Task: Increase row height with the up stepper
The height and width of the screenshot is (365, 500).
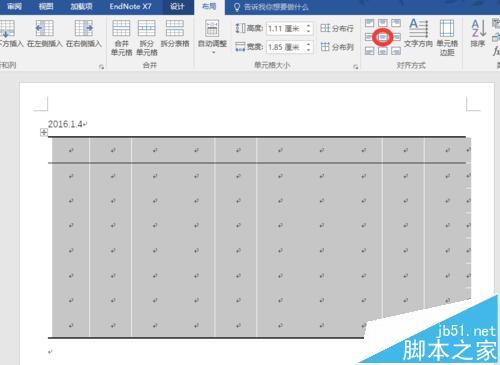Action: click(309, 26)
